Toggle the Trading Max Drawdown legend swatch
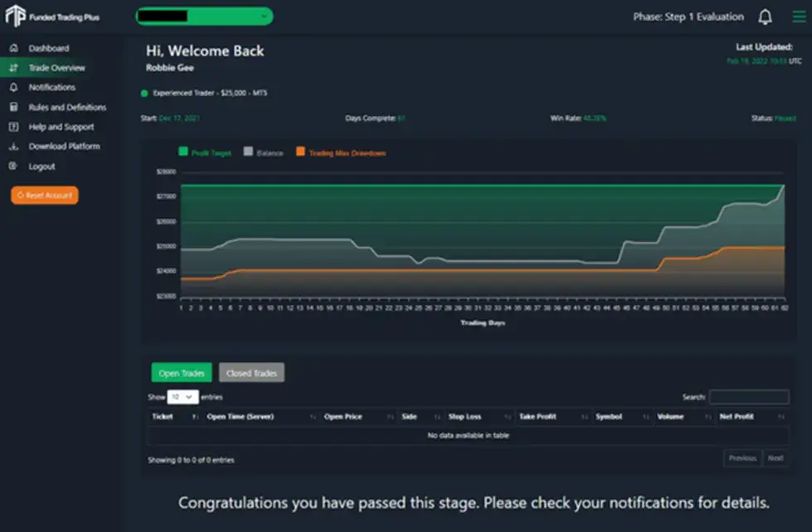 point(300,152)
